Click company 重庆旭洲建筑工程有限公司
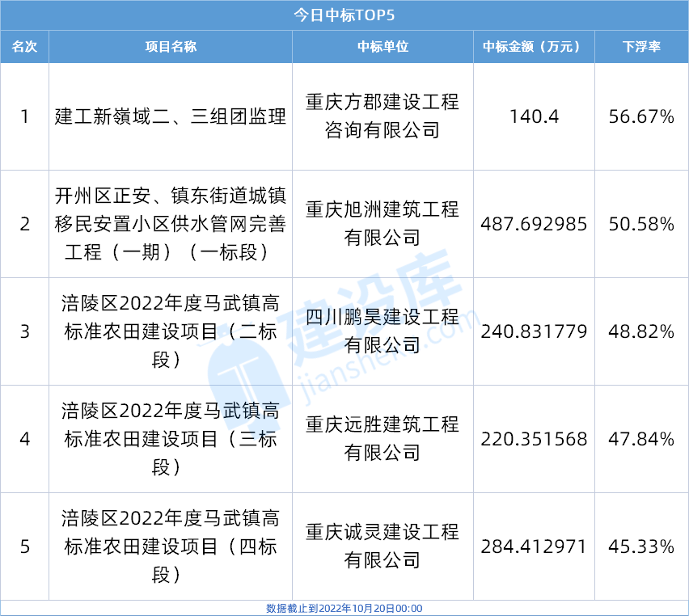The image size is (689, 616). click(x=383, y=224)
